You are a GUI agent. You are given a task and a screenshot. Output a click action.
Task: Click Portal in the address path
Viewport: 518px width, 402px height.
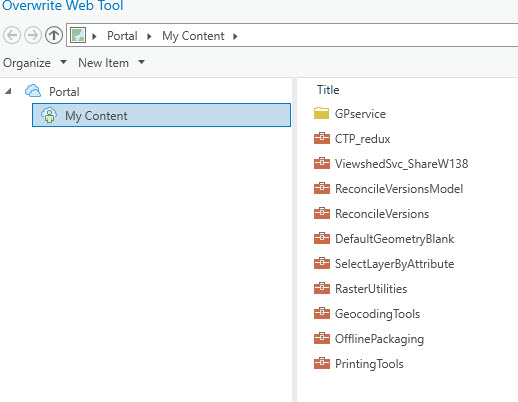click(122, 36)
